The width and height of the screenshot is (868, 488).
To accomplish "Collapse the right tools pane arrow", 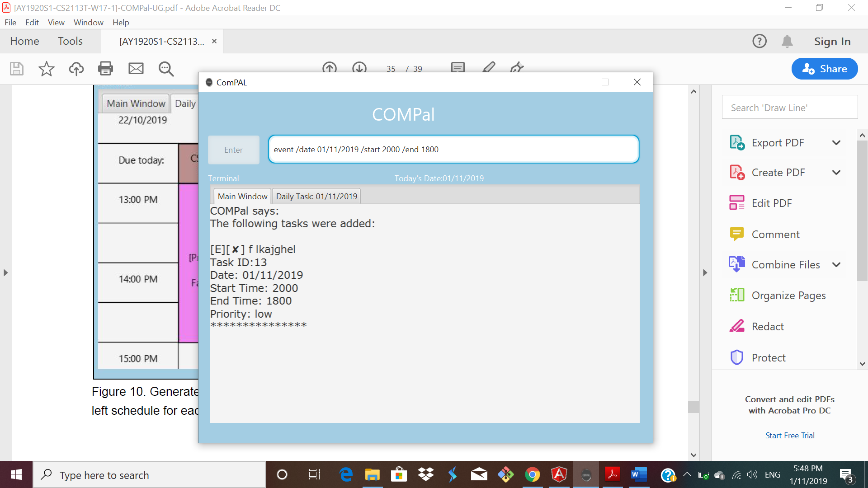I will click(x=705, y=272).
